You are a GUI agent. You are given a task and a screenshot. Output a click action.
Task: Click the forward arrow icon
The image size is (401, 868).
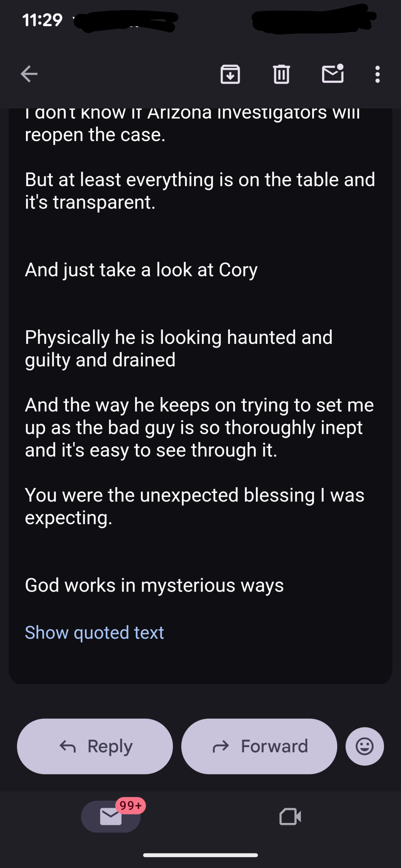pyautogui.click(x=221, y=746)
